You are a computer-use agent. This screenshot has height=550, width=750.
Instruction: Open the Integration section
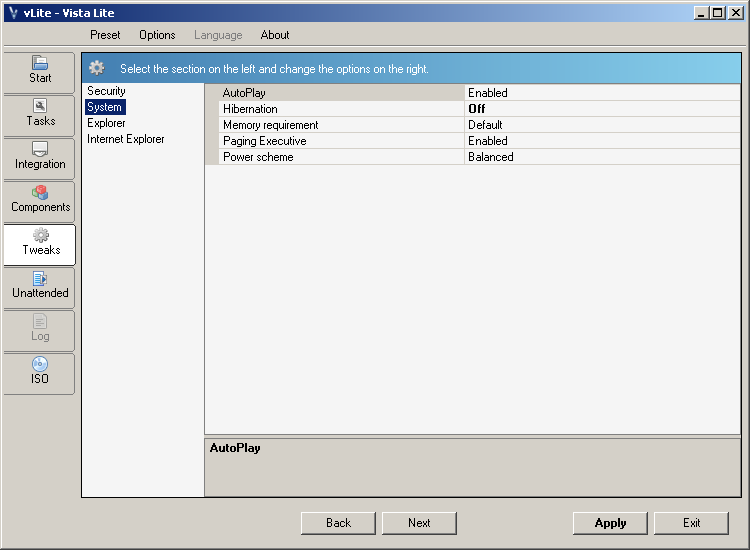pyautogui.click(x=39, y=159)
